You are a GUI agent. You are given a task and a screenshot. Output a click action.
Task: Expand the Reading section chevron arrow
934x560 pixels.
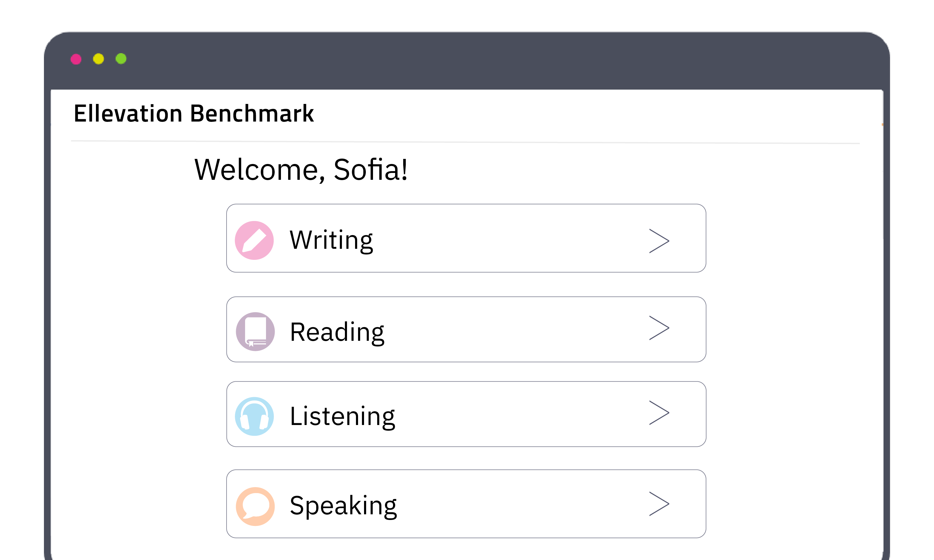pos(659,328)
